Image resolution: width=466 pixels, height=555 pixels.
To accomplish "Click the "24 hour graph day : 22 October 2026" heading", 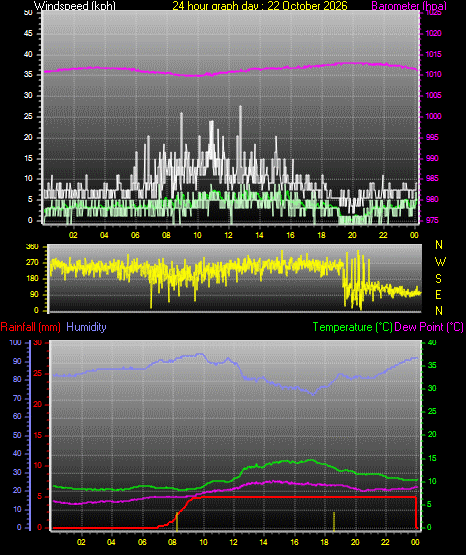I will pyautogui.click(x=260, y=6).
